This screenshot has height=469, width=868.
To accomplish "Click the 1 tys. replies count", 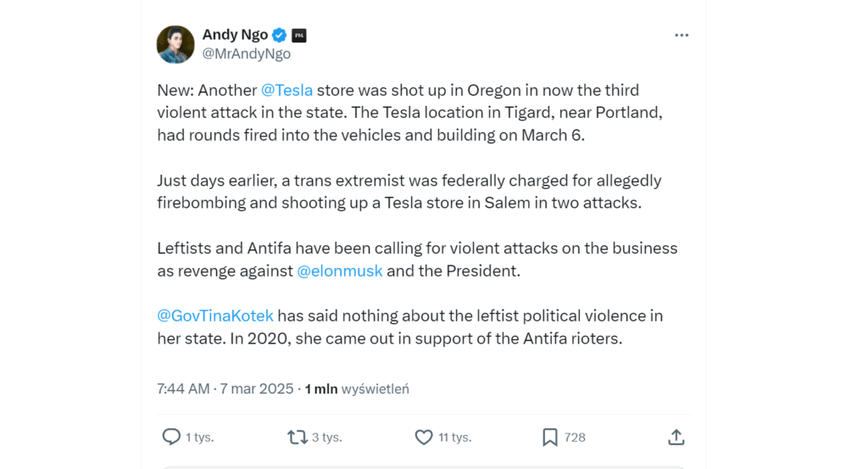I will tap(199, 437).
